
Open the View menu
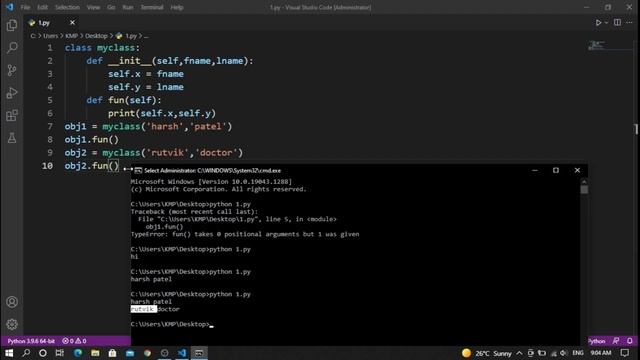(93, 7)
